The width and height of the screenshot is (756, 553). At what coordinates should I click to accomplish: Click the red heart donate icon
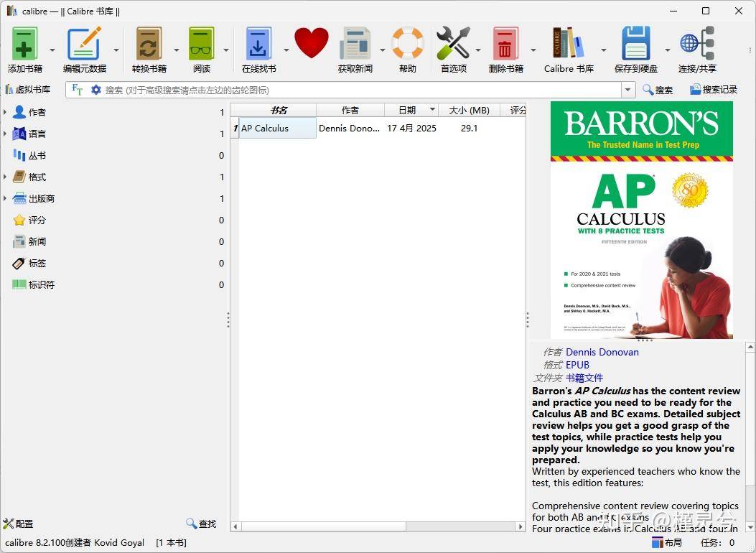(x=312, y=43)
